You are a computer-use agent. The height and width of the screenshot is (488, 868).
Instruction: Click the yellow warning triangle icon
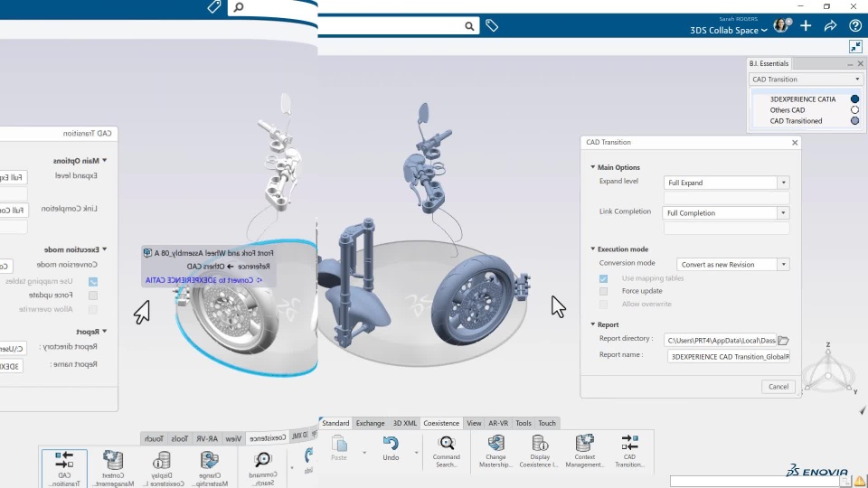point(860,481)
